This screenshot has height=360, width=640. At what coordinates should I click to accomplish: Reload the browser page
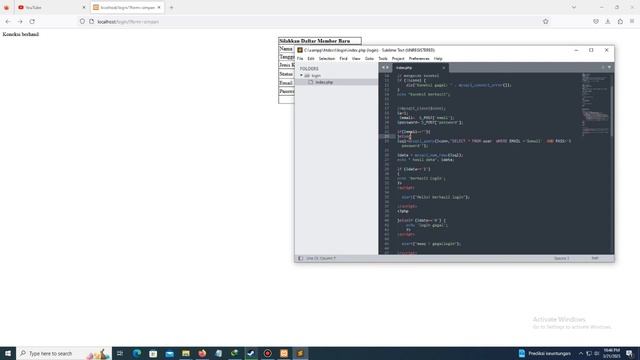tap(32, 21)
